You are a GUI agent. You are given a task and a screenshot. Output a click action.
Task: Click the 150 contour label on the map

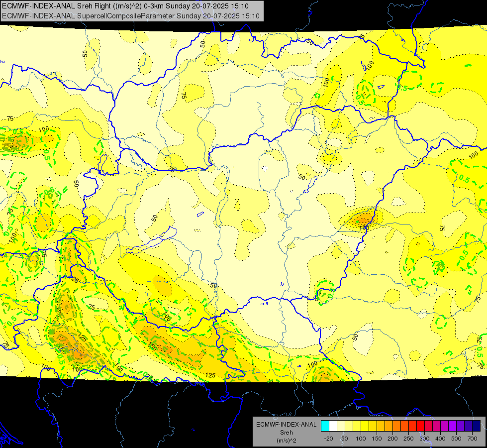152,346
